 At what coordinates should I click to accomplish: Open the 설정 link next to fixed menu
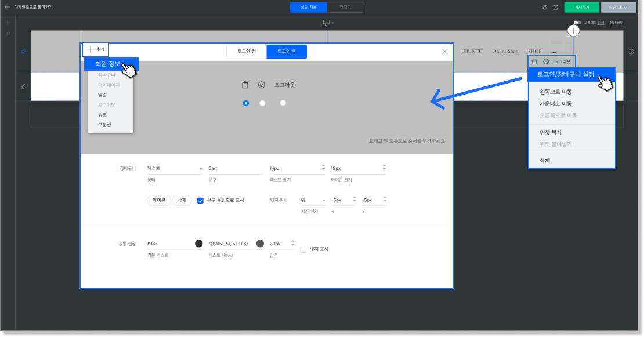(601, 23)
